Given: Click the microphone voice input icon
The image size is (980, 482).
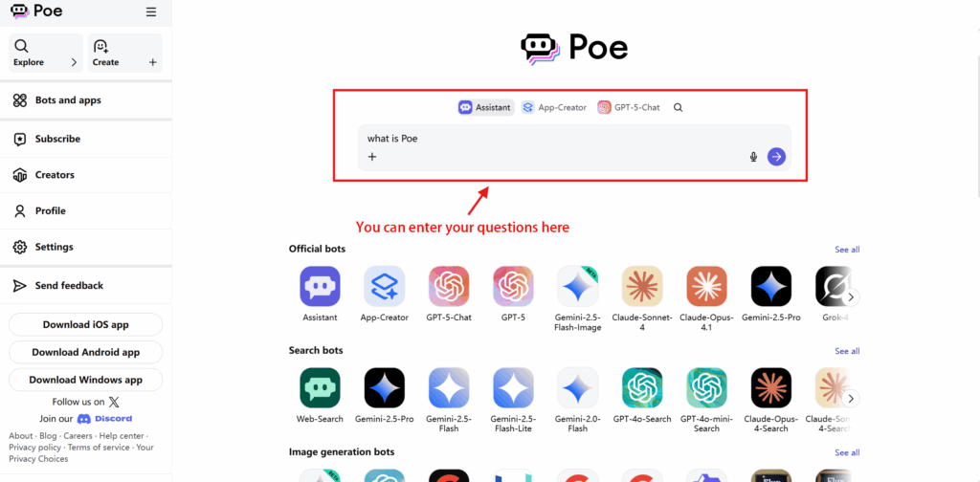Looking at the screenshot, I should (x=753, y=157).
